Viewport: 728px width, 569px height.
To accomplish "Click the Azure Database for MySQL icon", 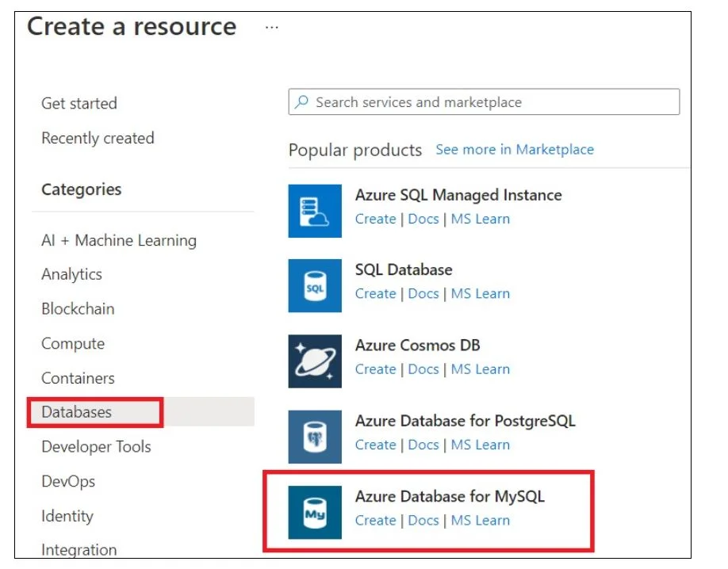I will point(315,513).
